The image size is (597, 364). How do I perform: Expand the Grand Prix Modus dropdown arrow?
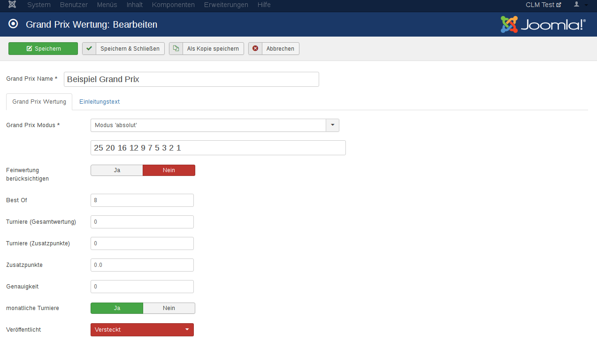(x=332, y=125)
